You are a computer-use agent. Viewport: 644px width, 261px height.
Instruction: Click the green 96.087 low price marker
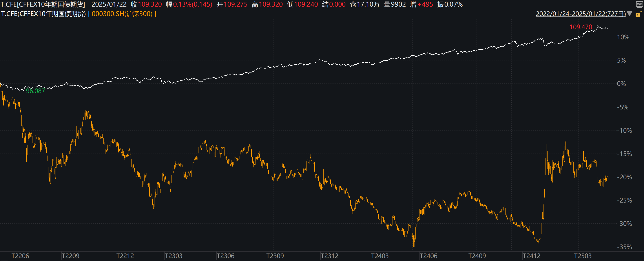(35, 91)
